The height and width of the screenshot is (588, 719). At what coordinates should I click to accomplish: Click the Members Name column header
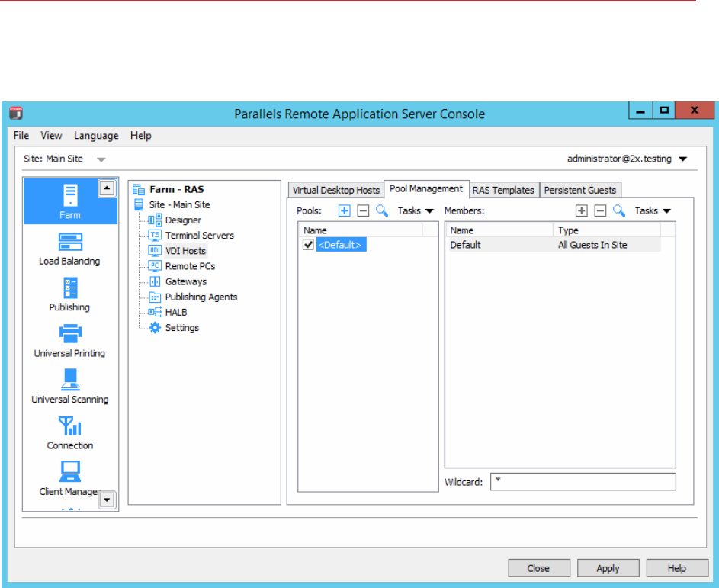point(500,230)
